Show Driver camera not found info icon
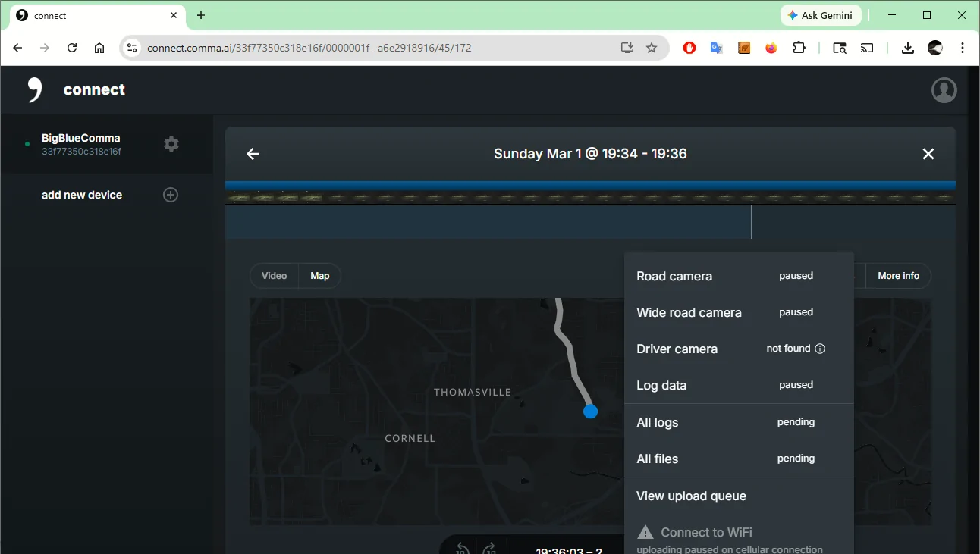This screenshot has width=980, height=554. [820, 349]
